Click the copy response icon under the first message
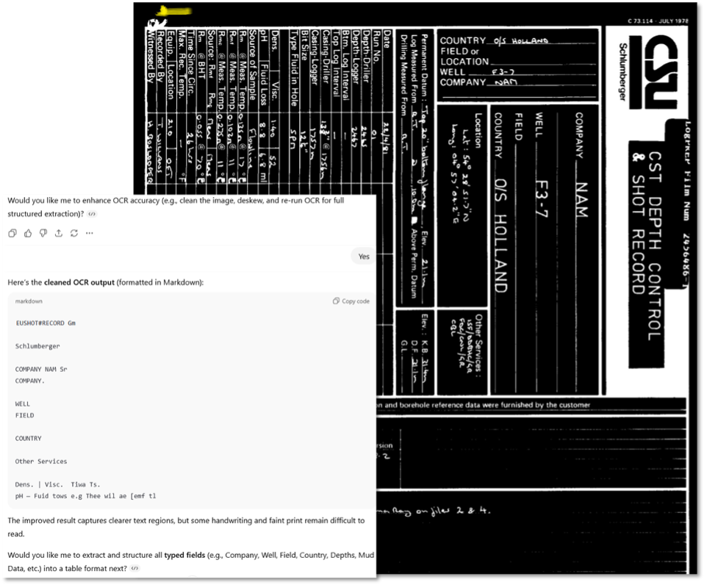This screenshot has width=707, height=588. (13, 233)
